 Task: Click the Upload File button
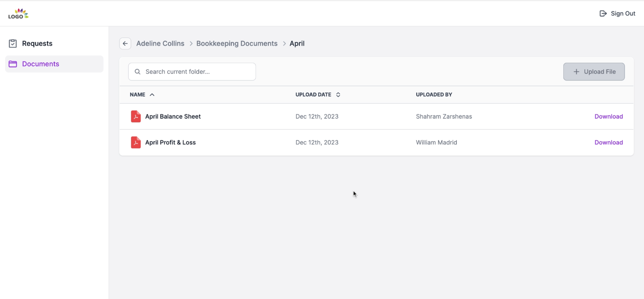(594, 72)
